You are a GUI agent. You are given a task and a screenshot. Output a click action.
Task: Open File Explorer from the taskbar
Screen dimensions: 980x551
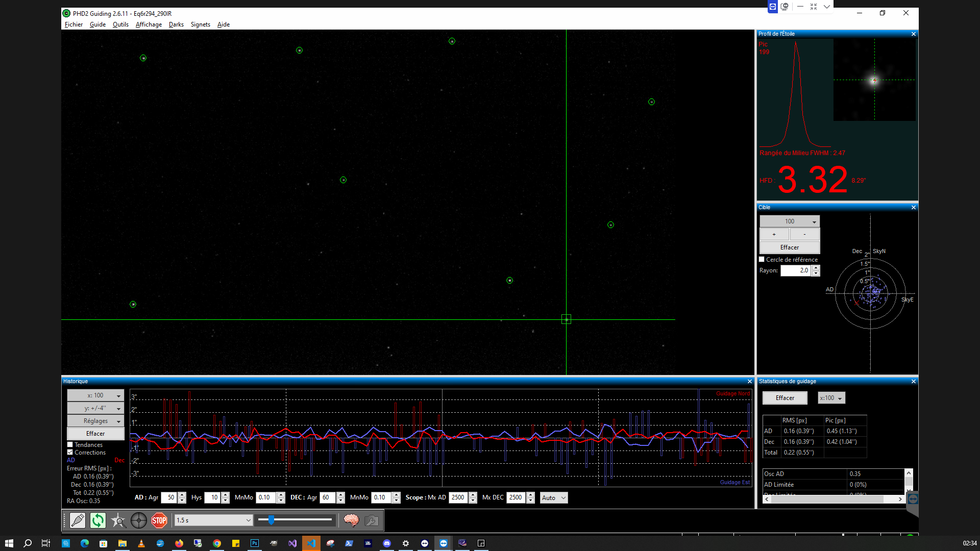pyautogui.click(x=122, y=543)
